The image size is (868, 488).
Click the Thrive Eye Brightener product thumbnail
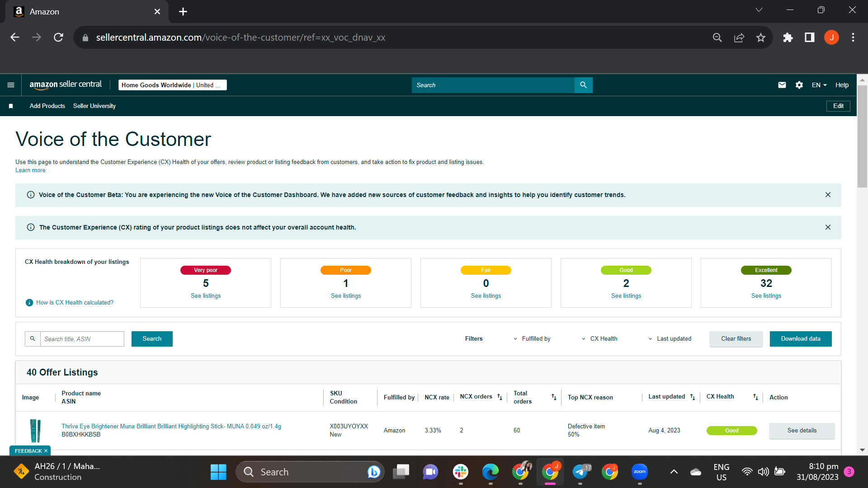tap(35, 431)
